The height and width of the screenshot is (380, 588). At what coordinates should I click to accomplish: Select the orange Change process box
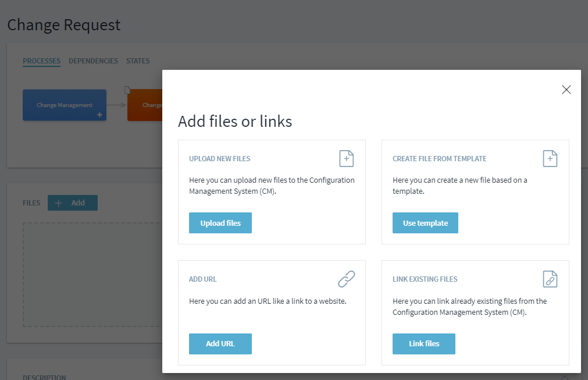tap(144, 105)
